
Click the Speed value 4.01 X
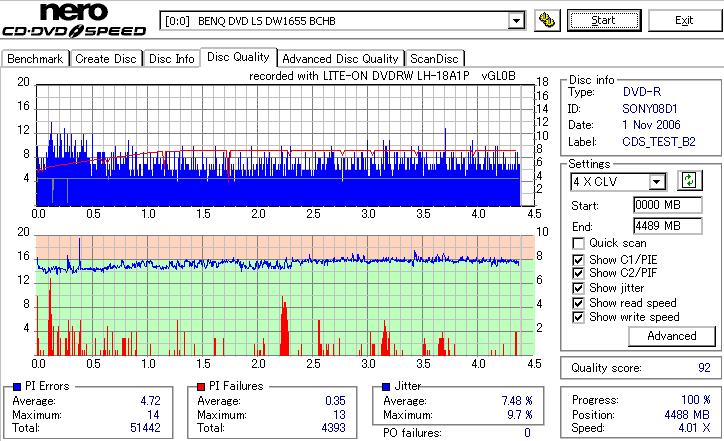pos(694,428)
